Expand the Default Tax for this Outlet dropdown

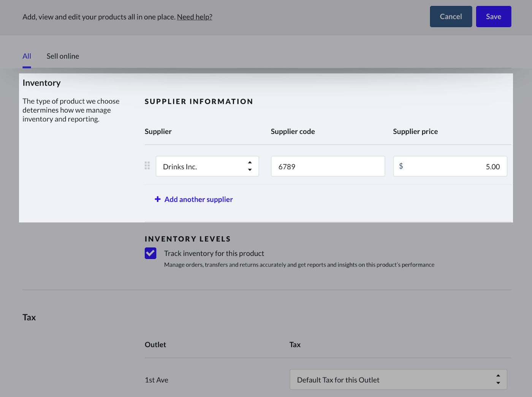tap(398, 380)
